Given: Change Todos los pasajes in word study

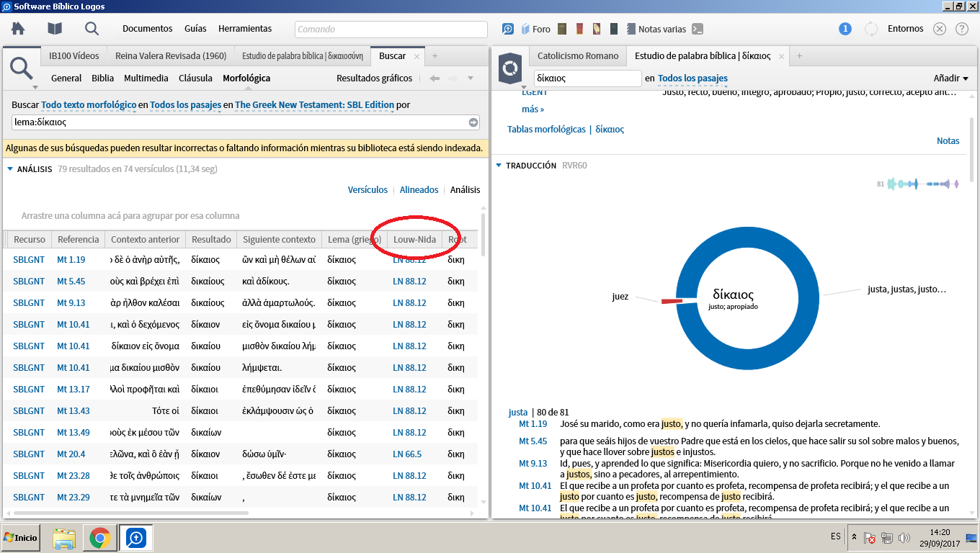Looking at the screenshot, I should click(x=692, y=78).
